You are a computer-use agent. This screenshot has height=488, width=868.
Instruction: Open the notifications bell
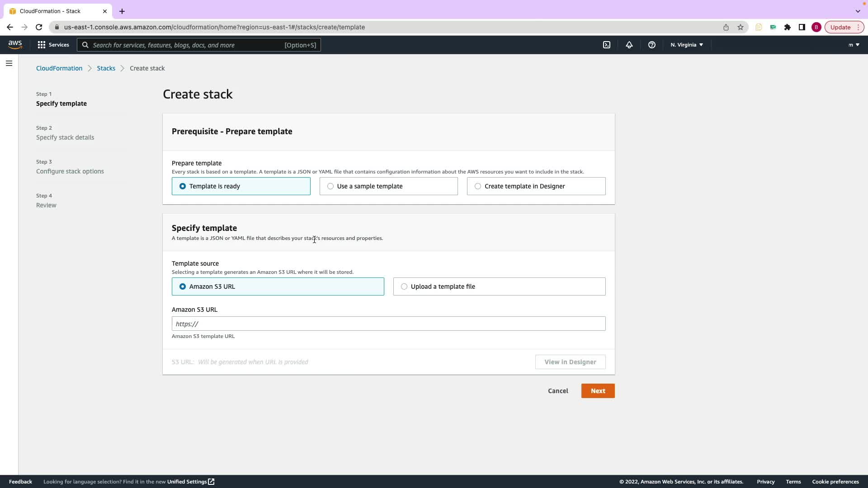point(629,45)
